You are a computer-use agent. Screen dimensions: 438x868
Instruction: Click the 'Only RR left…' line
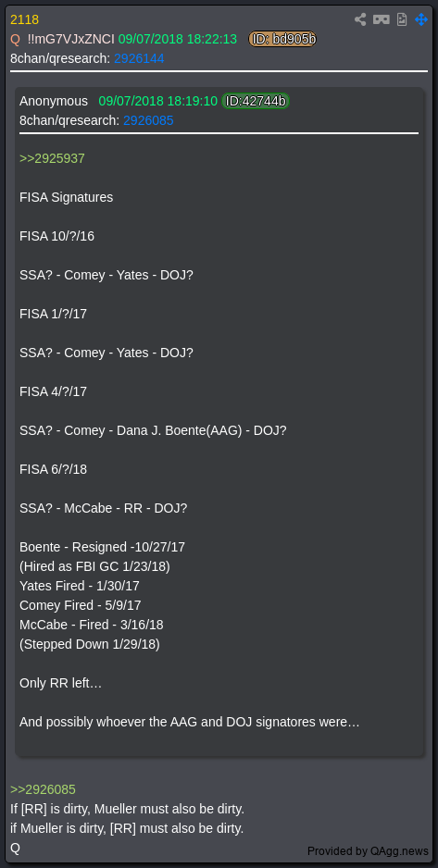(x=61, y=683)
